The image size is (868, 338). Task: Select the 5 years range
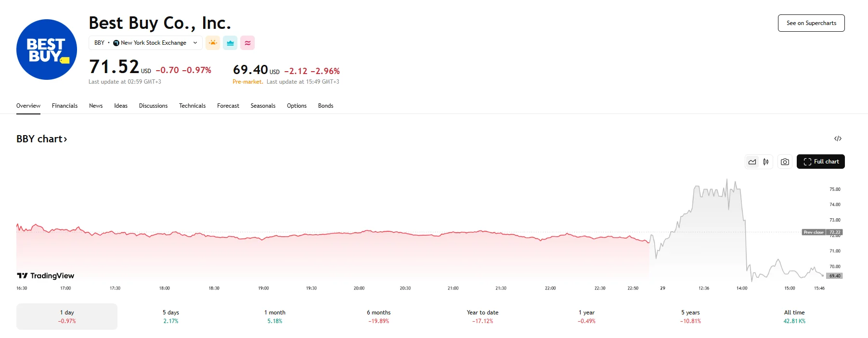click(x=690, y=316)
